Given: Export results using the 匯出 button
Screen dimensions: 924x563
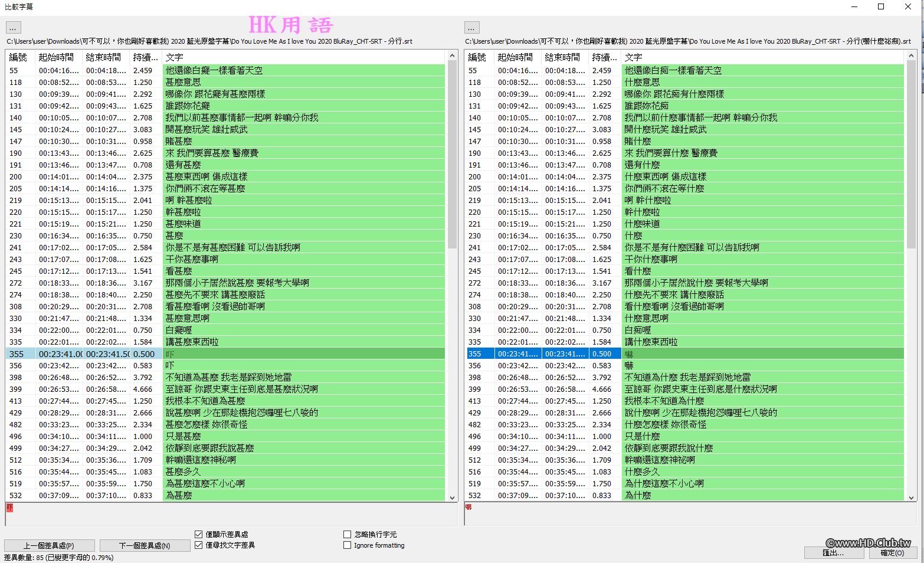Looking at the screenshot, I should click(x=834, y=553).
